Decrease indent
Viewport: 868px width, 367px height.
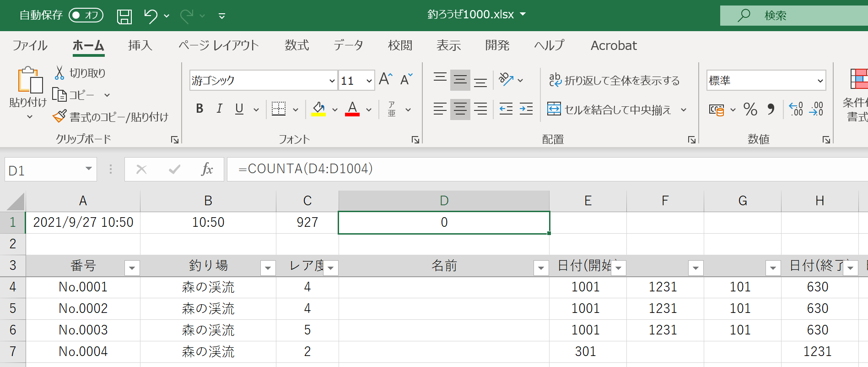(506, 109)
